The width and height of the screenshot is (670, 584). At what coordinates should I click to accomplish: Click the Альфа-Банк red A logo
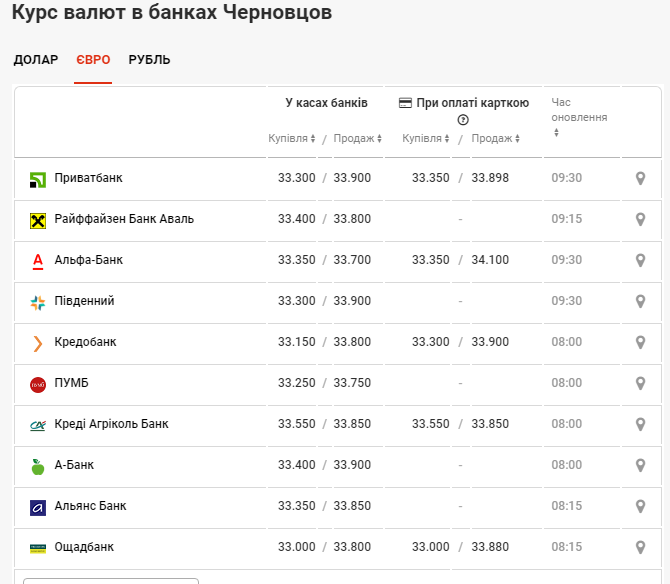coord(38,261)
